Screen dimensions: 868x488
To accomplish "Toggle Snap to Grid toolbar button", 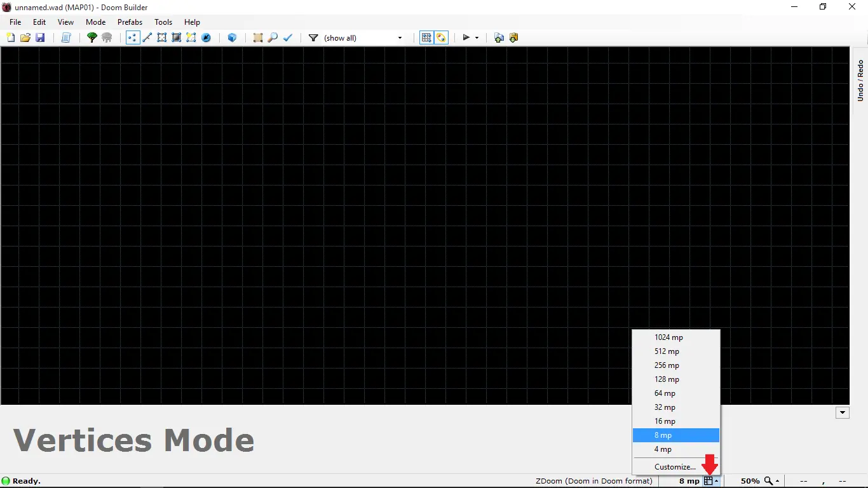I will (x=426, y=38).
